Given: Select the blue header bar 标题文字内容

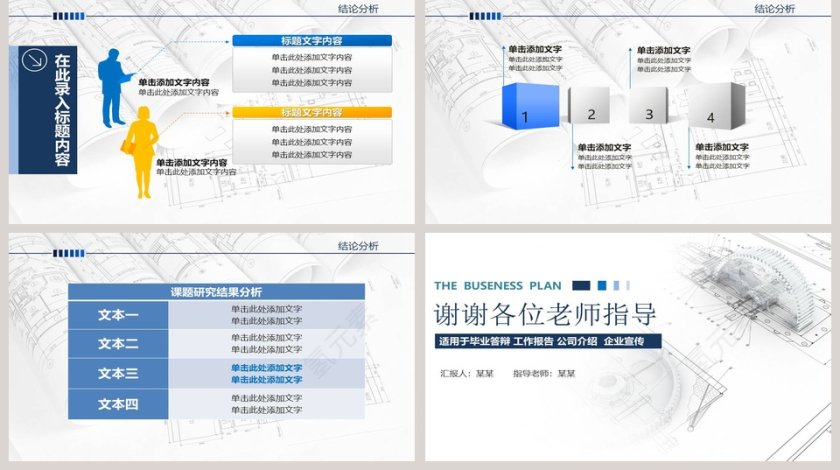Looking at the screenshot, I should pos(312,41).
